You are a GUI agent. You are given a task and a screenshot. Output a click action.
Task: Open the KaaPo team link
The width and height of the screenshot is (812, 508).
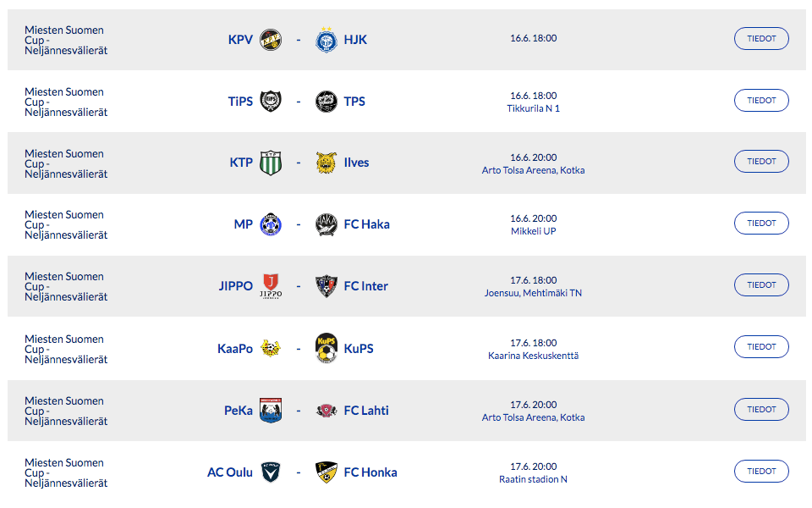(234, 349)
